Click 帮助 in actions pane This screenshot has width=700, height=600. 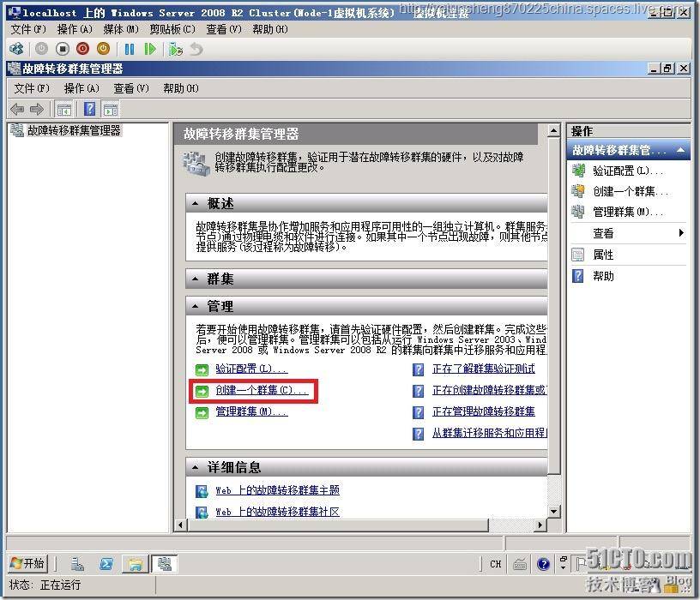click(603, 276)
